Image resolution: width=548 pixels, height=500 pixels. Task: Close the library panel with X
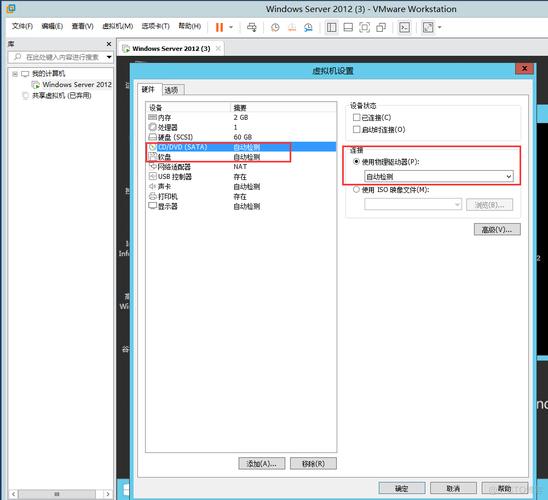[x=109, y=44]
